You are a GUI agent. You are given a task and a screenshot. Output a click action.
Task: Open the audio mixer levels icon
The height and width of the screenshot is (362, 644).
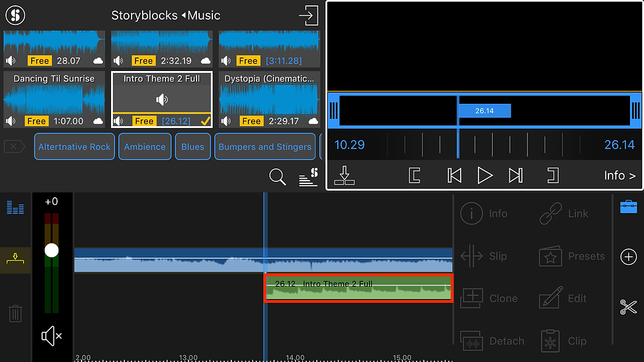point(15,208)
